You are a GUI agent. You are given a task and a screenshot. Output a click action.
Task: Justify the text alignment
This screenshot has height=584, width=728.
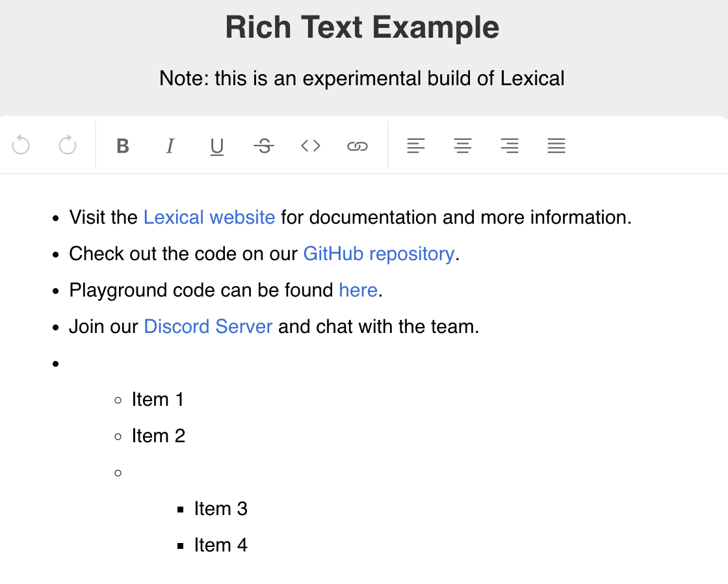(556, 146)
